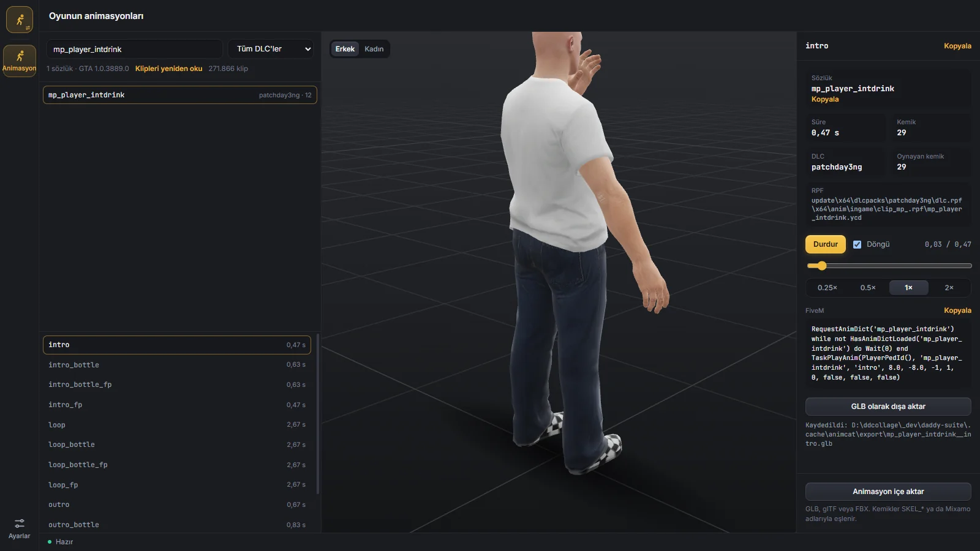This screenshot has width=980, height=551.
Task: Select the loop clip row
Action: pos(177,425)
